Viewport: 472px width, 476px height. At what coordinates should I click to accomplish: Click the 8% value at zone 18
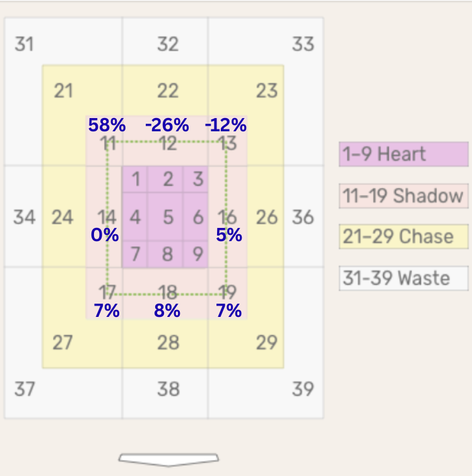[167, 311]
